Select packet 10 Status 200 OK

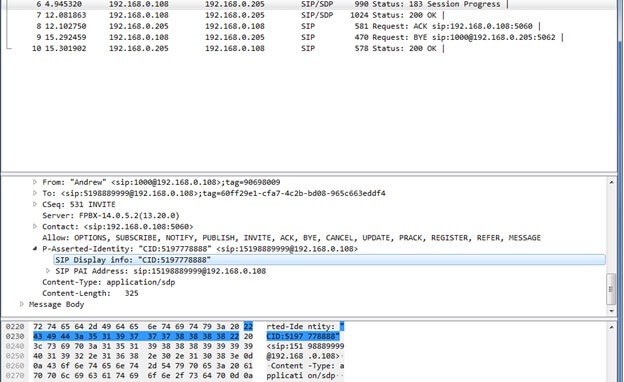tap(308, 49)
